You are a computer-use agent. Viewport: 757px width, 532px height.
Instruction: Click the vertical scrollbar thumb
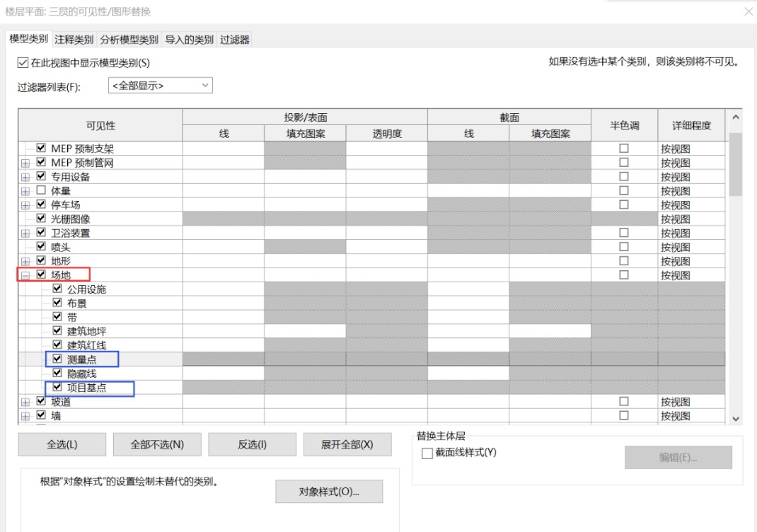(x=735, y=164)
